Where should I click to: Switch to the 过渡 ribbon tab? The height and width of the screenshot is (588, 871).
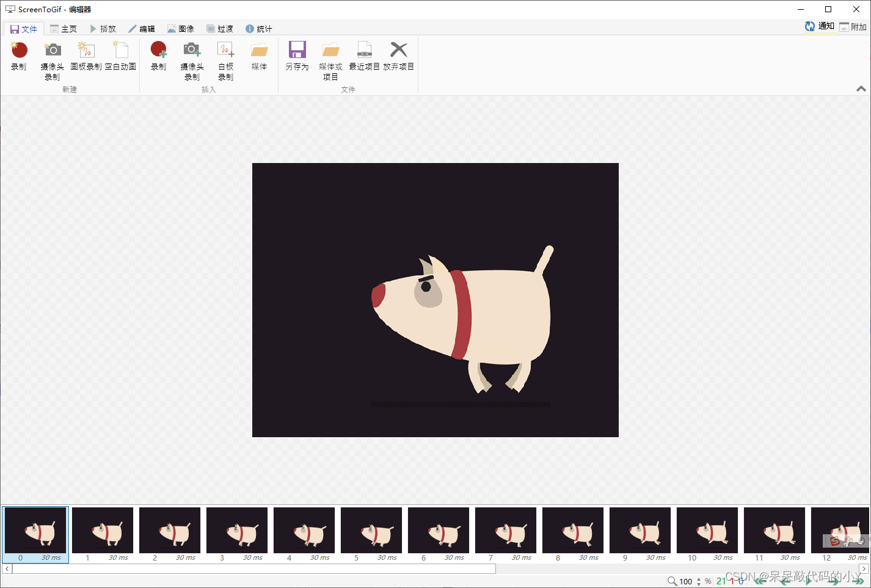click(x=220, y=29)
